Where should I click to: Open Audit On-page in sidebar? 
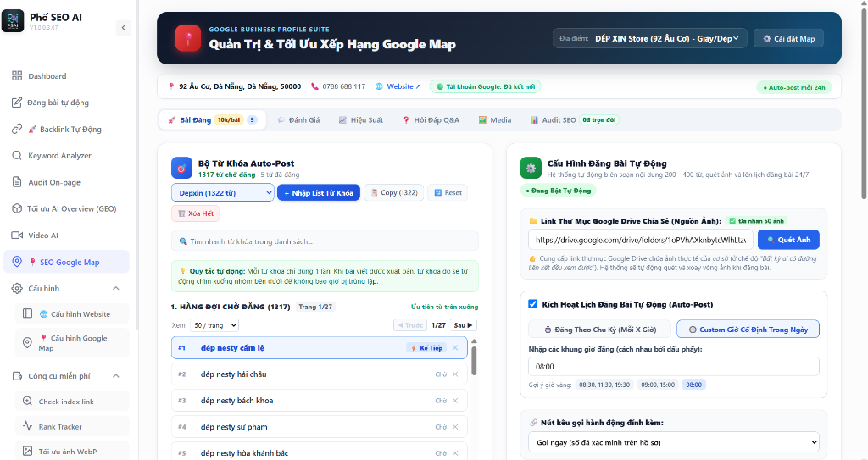66,182
